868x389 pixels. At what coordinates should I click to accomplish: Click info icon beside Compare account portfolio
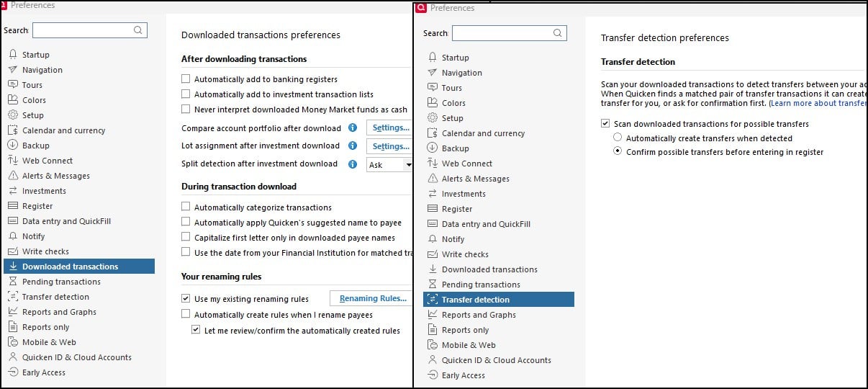tap(353, 128)
